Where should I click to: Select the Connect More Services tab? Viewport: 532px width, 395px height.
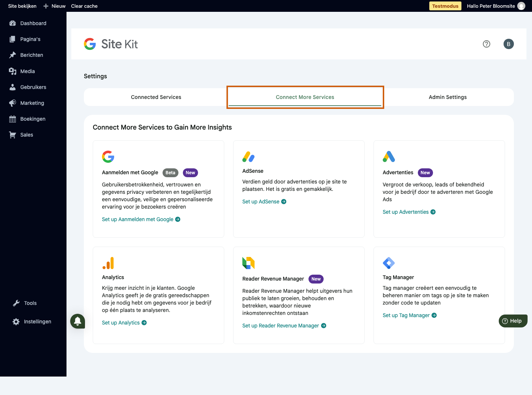(x=305, y=97)
